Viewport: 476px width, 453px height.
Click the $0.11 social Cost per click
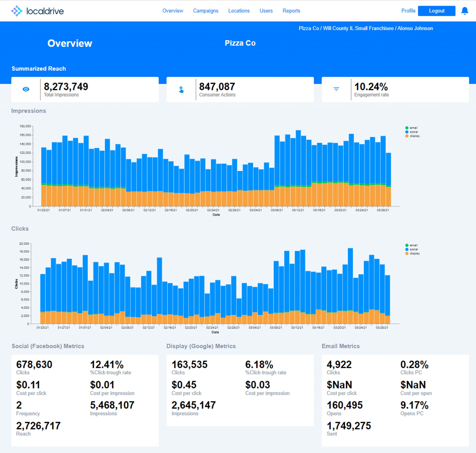[x=28, y=385]
